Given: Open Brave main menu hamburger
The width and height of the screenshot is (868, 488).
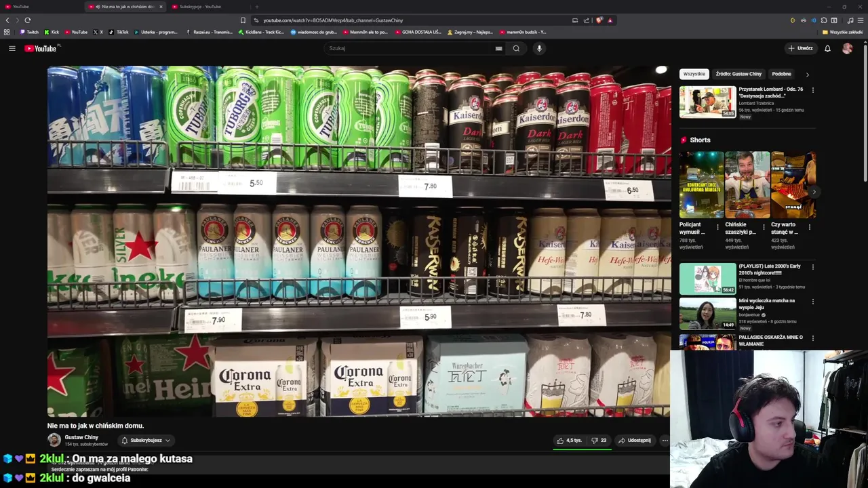Looking at the screenshot, I should point(861,20).
